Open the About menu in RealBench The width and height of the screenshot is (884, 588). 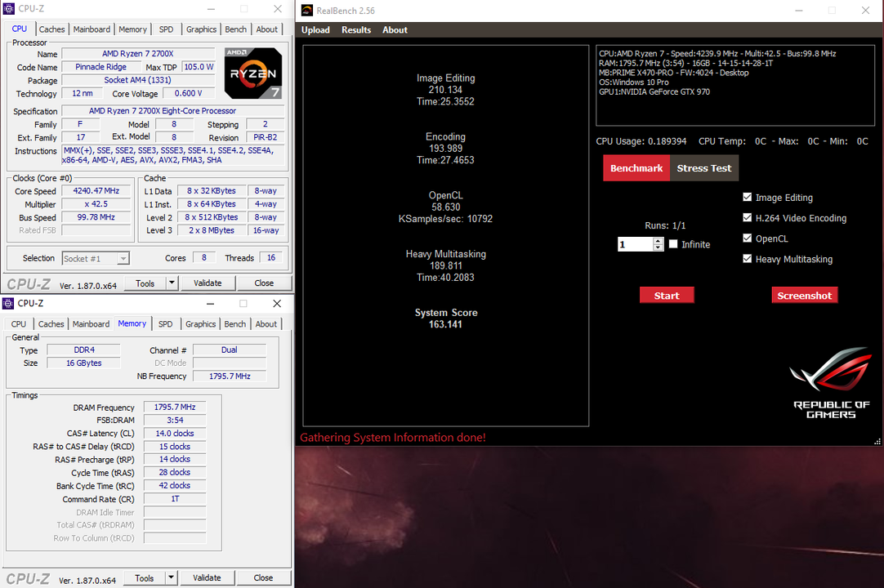click(x=395, y=30)
